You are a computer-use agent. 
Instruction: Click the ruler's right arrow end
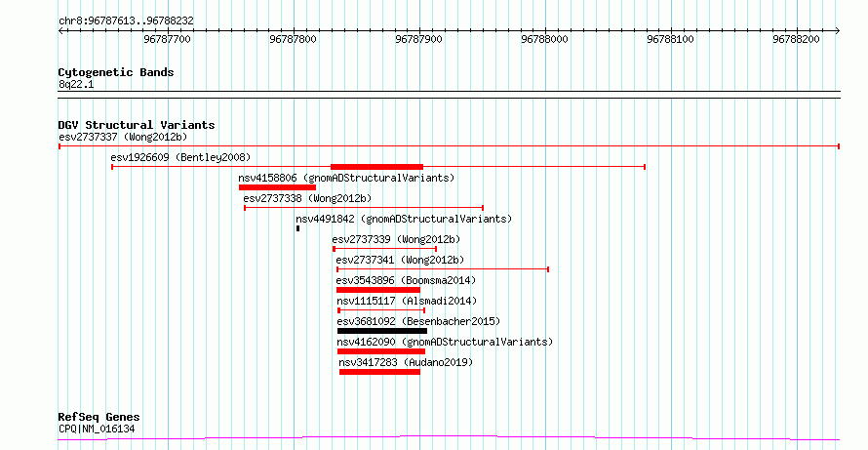[838, 31]
